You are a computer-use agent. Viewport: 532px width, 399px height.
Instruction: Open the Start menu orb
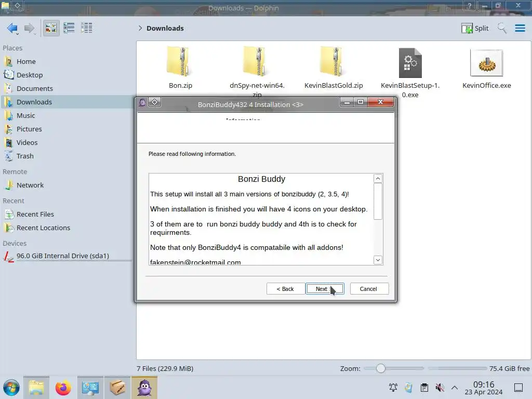11,388
